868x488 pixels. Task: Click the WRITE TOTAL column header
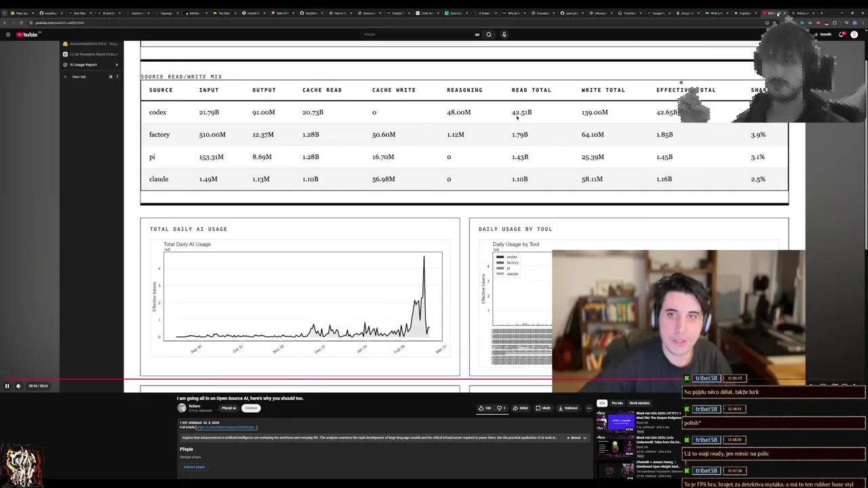point(603,90)
